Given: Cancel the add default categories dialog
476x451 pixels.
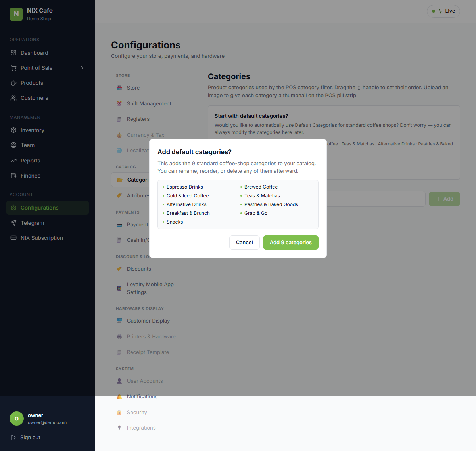Looking at the screenshot, I should (x=244, y=243).
